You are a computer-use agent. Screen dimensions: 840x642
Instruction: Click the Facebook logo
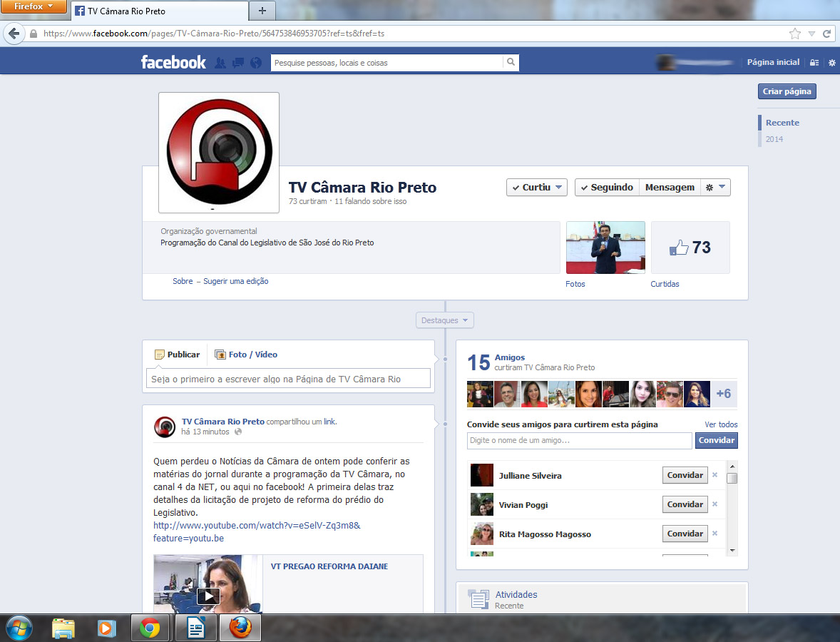click(x=173, y=62)
